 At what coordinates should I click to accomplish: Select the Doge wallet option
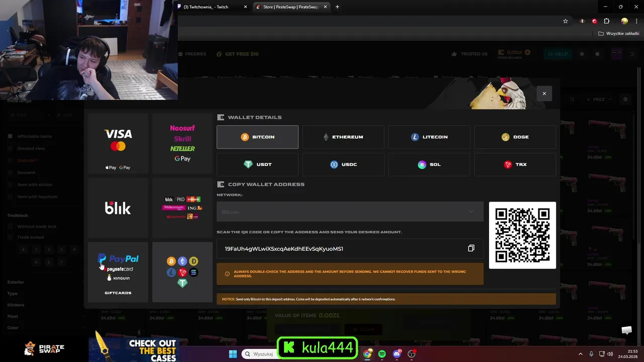pos(515,137)
